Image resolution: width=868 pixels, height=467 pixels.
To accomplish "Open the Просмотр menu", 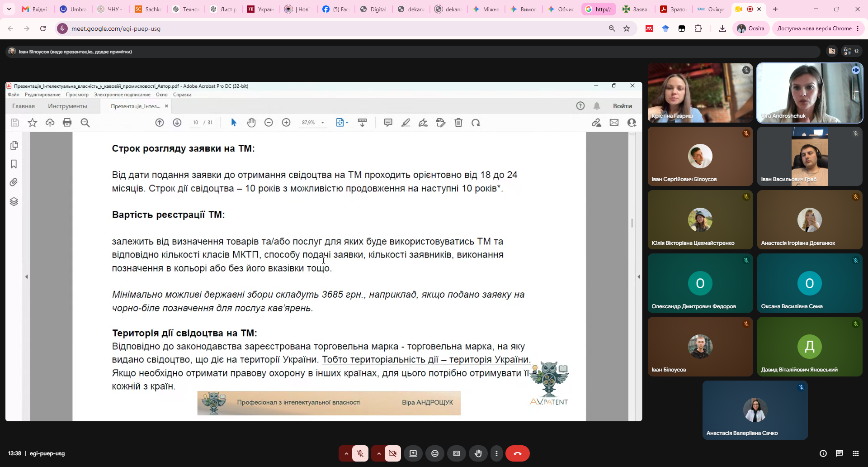I will coord(77,95).
